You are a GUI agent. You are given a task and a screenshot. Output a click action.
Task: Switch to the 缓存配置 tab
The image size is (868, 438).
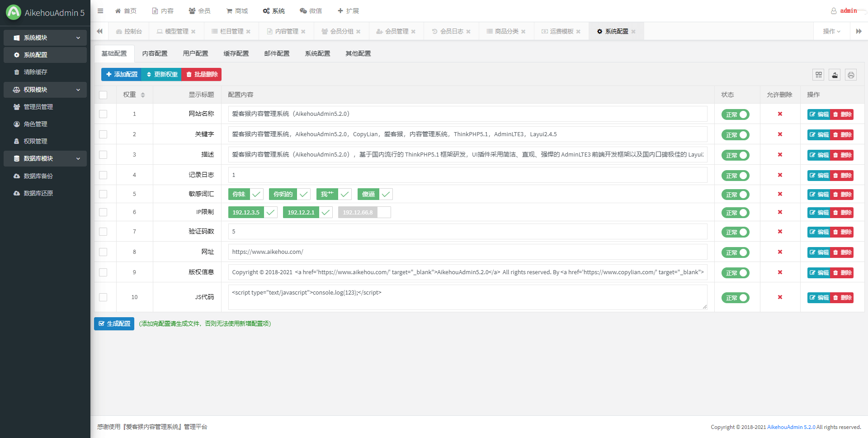tap(236, 53)
